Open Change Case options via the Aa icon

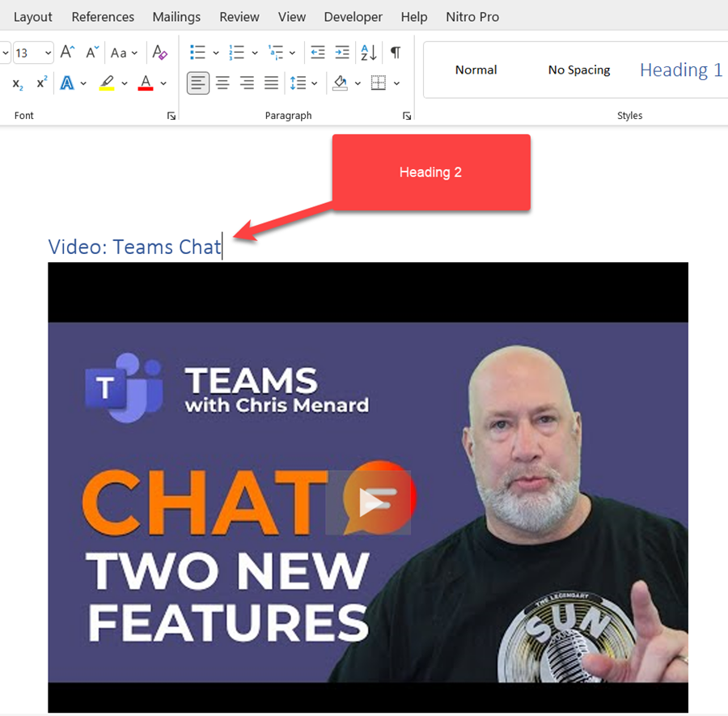click(x=118, y=52)
